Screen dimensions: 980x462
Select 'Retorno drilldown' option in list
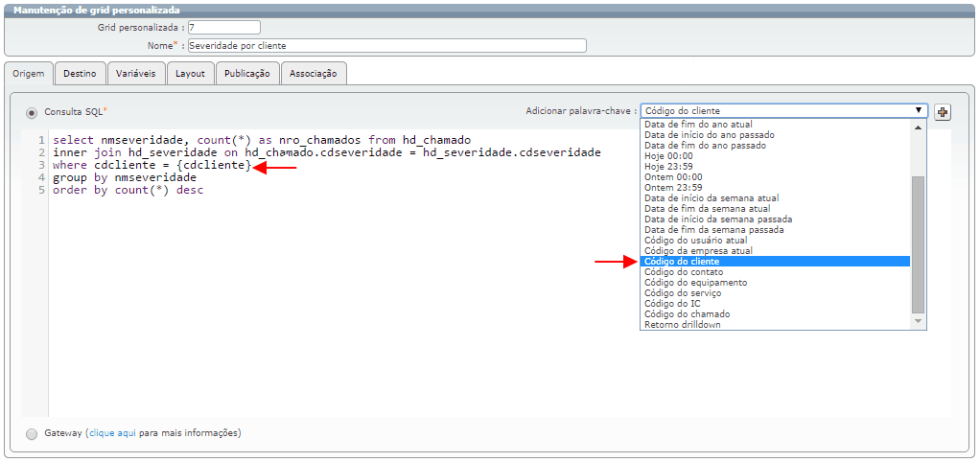683,325
